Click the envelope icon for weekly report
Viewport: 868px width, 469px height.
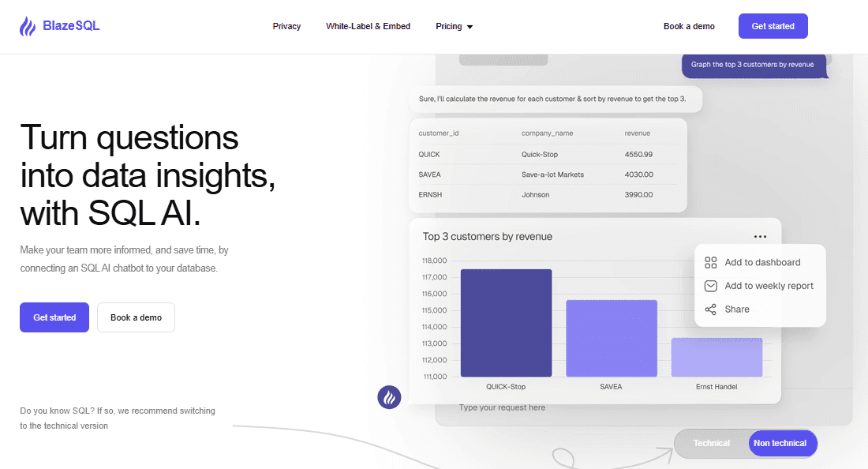(710, 286)
